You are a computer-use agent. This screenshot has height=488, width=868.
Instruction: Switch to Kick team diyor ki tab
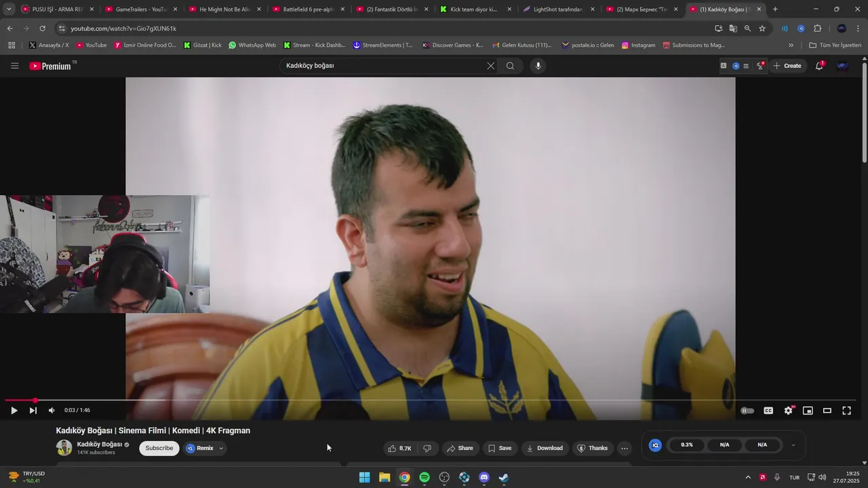475,9
